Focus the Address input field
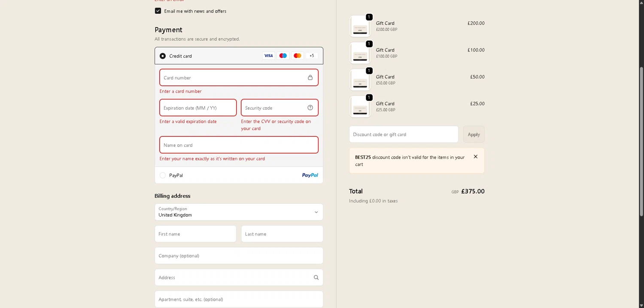 tap(239, 278)
